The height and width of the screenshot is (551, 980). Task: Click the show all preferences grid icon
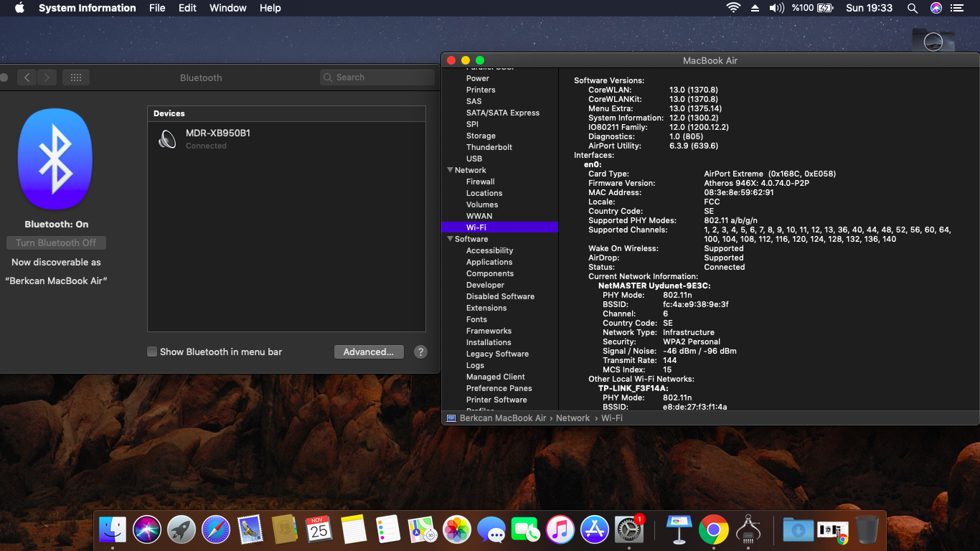(x=76, y=77)
